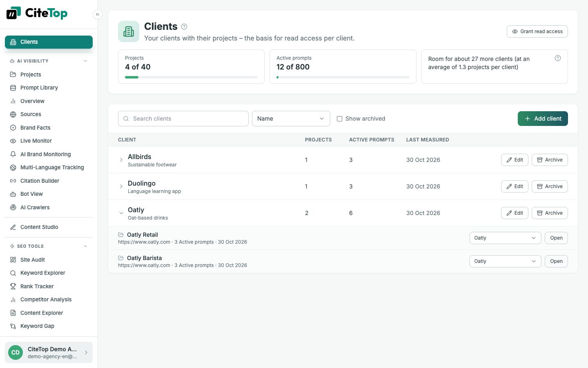This screenshot has height=368, width=588.
Task: Click Grant read access
Action: 537,31
